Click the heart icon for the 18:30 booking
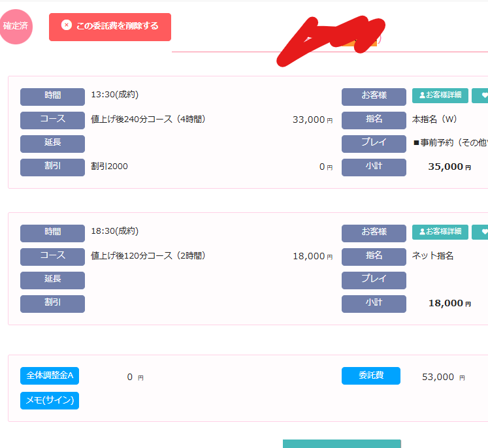 point(482,232)
